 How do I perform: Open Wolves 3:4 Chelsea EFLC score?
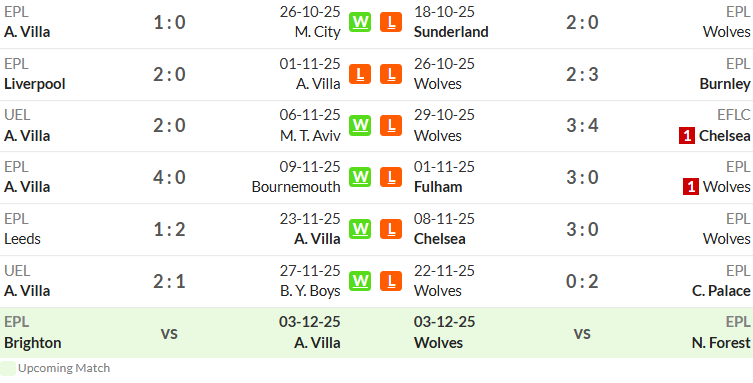click(x=582, y=126)
